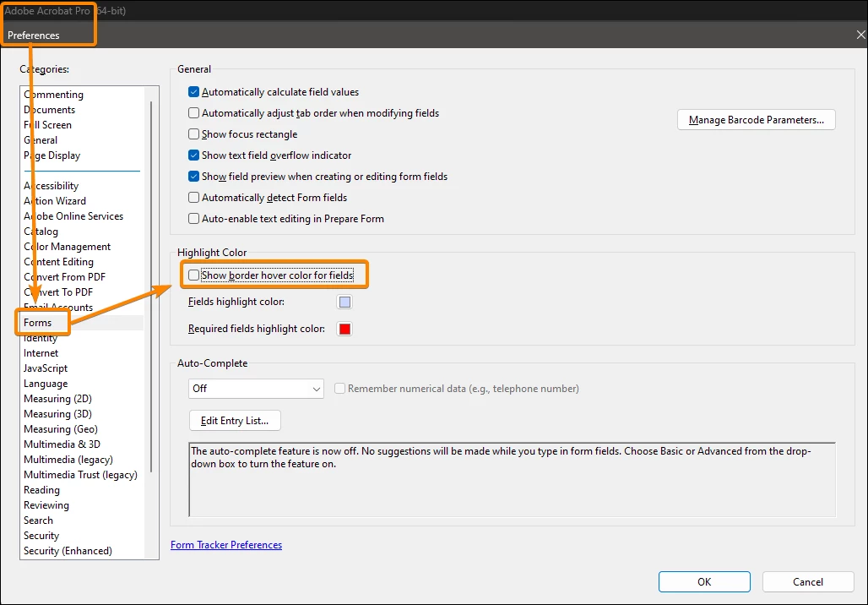Select Identity category

41,338
